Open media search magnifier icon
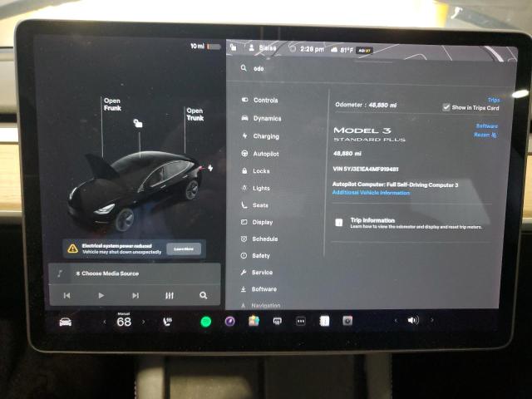 tap(203, 295)
